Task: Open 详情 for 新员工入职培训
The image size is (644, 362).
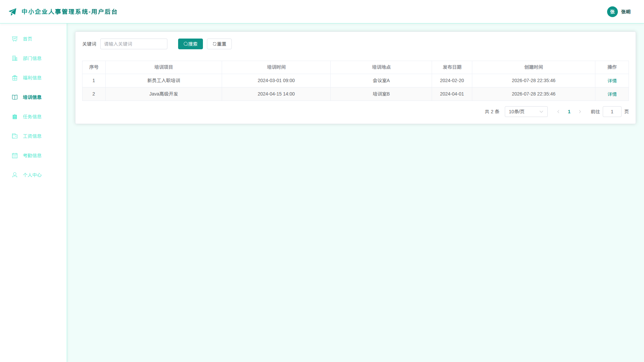Action: tap(612, 81)
